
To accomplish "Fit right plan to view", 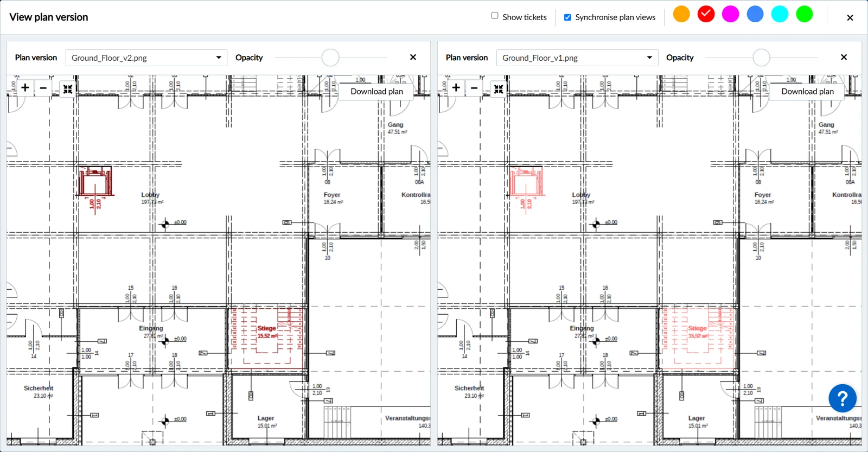I will tap(499, 88).
